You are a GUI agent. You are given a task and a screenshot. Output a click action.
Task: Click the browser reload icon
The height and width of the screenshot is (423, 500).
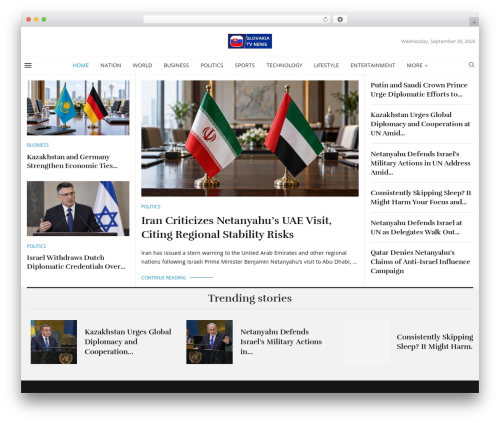pyautogui.click(x=325, y=20)
